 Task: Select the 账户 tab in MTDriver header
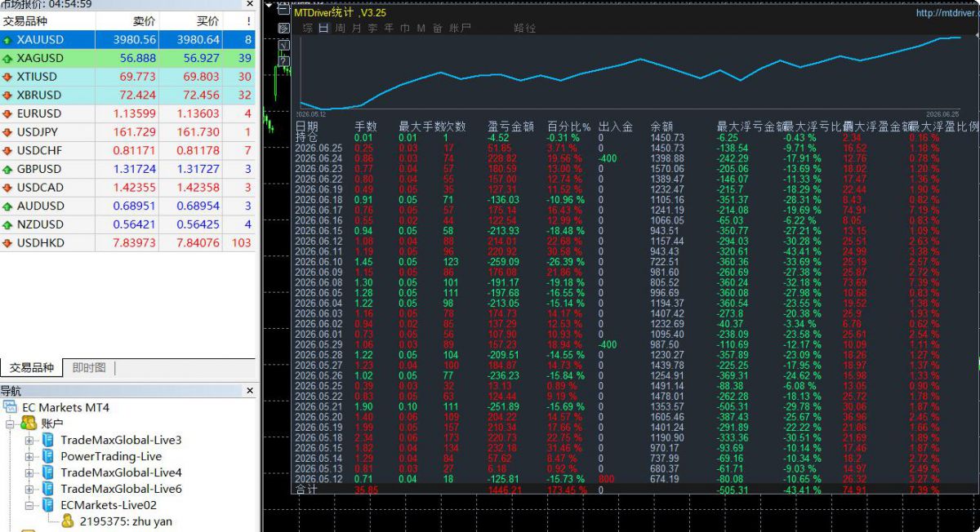coord(460,28)
